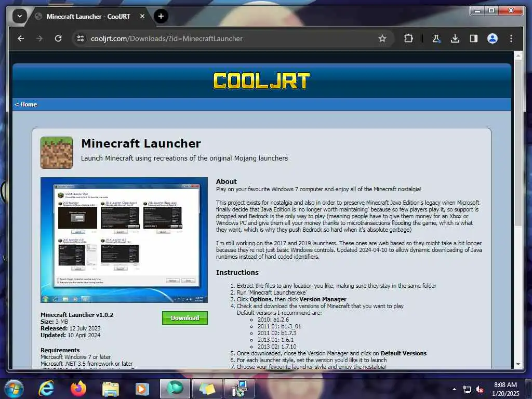Open the network computers taskbar icon
Image resolution: width=532 pixels, height=399 pixels.
(x=240, y=389)
